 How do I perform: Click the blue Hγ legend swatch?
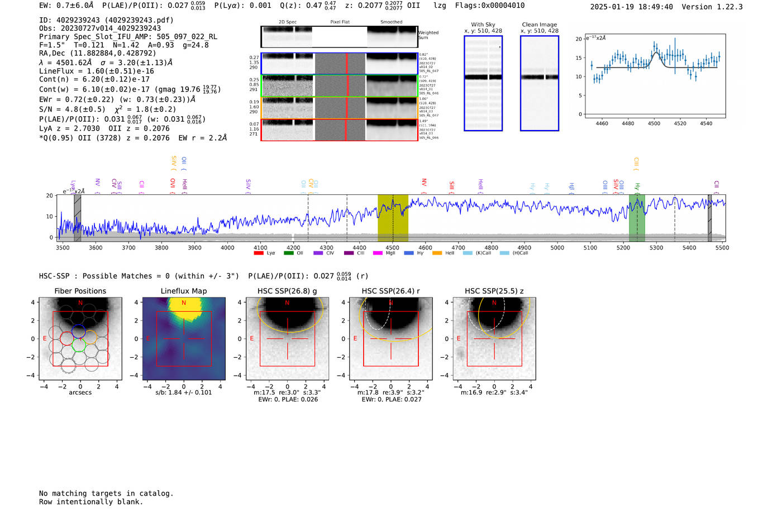(409, 253)
